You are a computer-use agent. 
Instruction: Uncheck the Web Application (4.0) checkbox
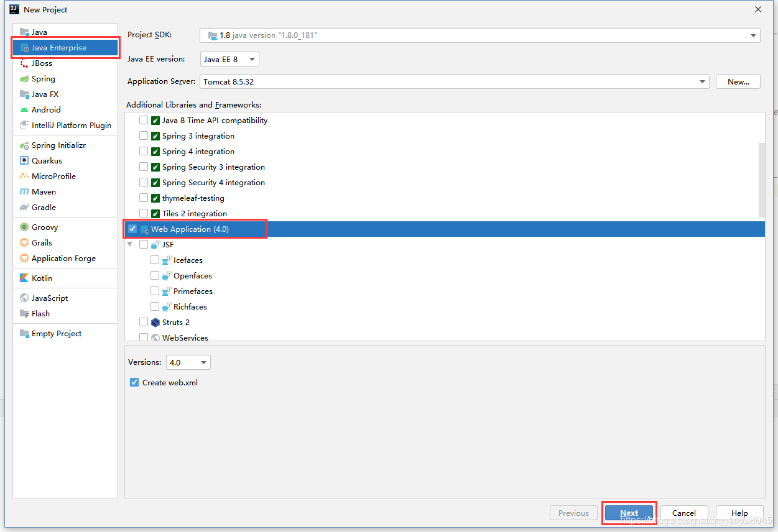(132, 229)
